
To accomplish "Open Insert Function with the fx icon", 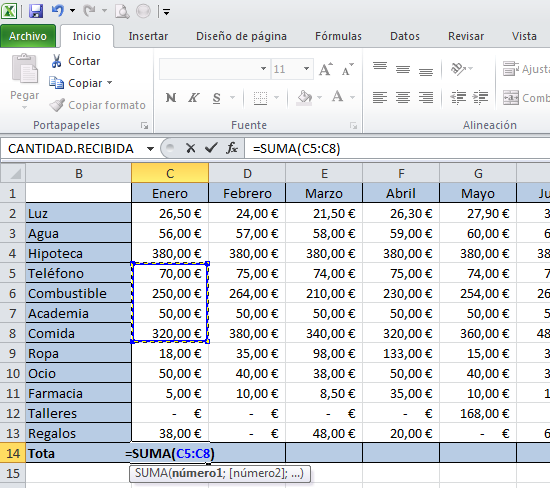I will (232, 148).
